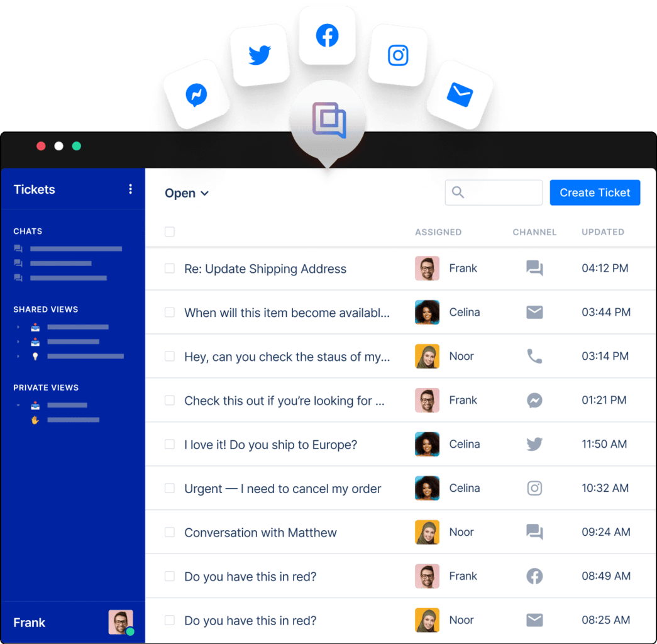
Task: Click the Create Ticket button
Action: click(595, 192)
